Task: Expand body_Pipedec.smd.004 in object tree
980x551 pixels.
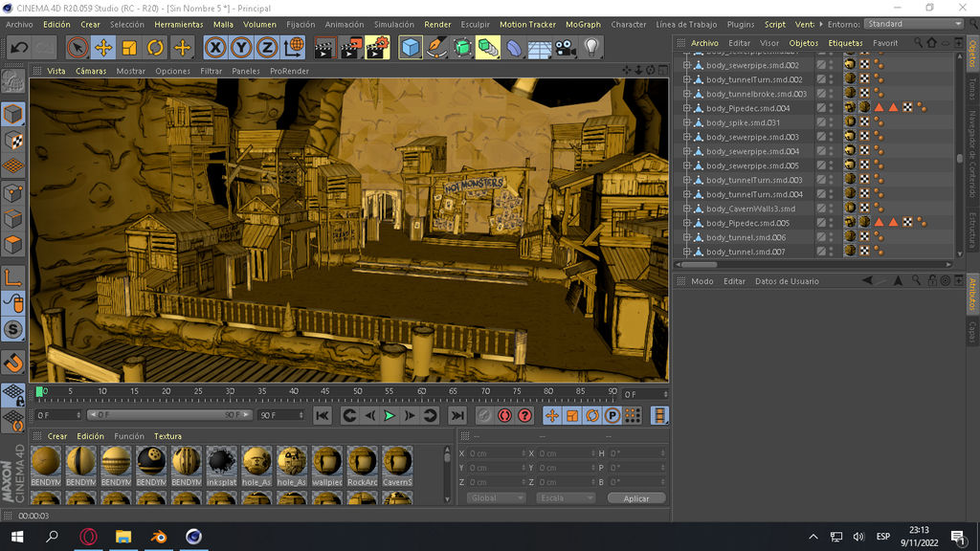Action: 687,108
